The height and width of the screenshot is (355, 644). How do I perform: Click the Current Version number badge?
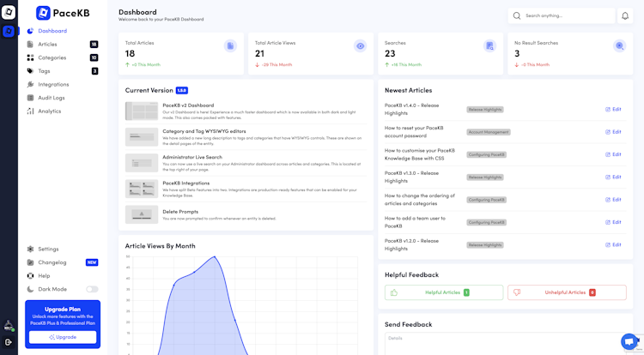coord(181,91)
